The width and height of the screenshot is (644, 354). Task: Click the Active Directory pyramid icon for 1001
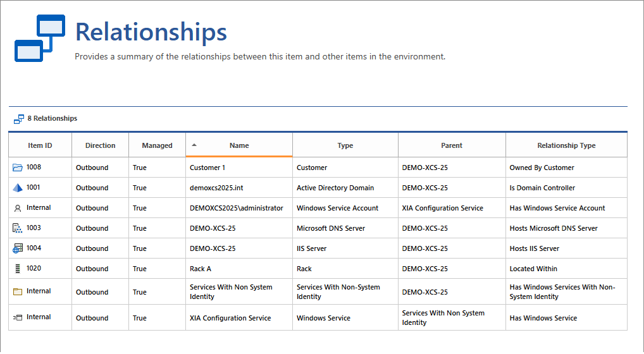17,188
